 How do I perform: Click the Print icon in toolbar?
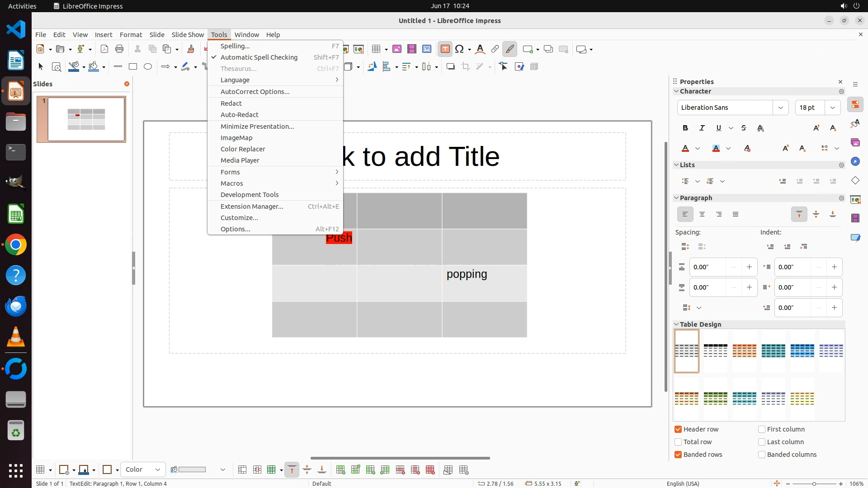(119, 49)
